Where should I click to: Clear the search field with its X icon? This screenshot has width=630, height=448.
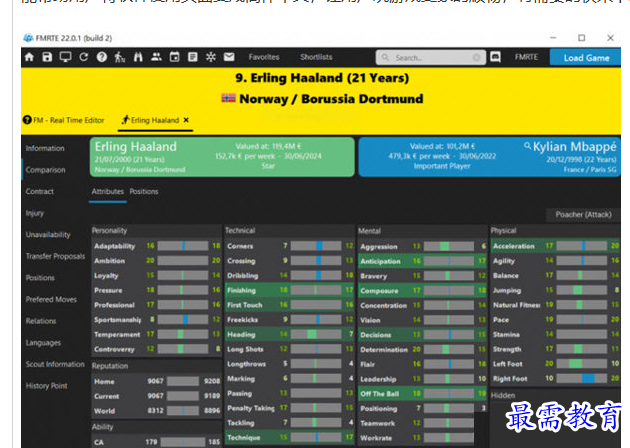pyautogui.click(x=476, y=57)
